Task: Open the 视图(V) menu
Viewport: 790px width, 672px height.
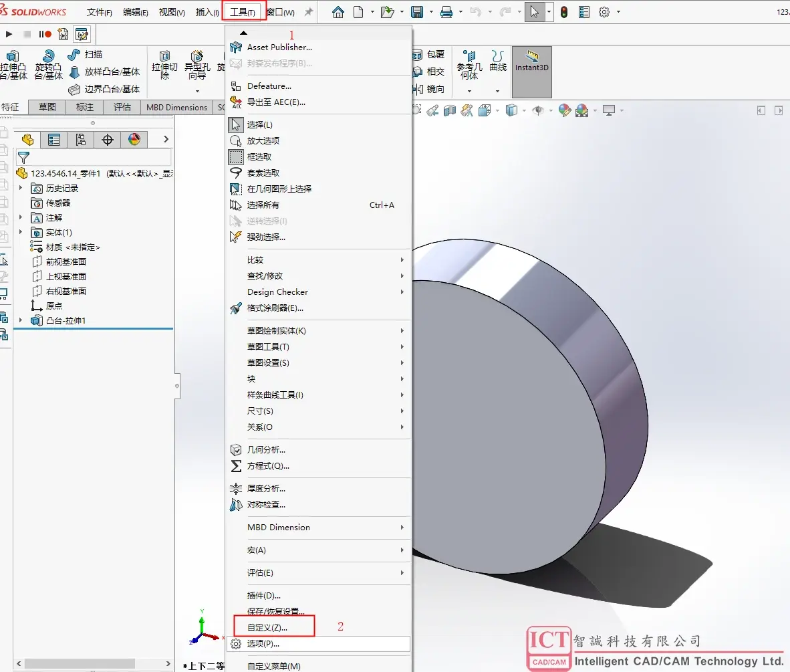Action: pos(172,12)
